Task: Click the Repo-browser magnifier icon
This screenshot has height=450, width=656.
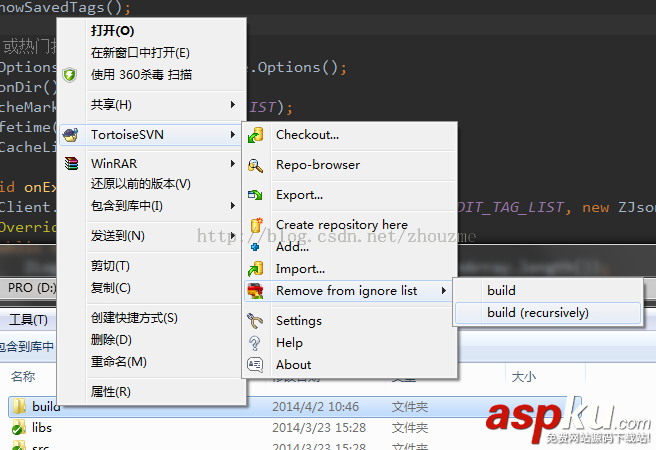Action: 255,166
